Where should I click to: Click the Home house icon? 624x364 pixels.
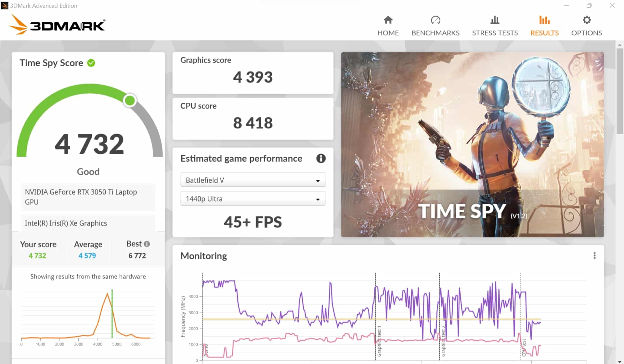[x=388, y=20]
